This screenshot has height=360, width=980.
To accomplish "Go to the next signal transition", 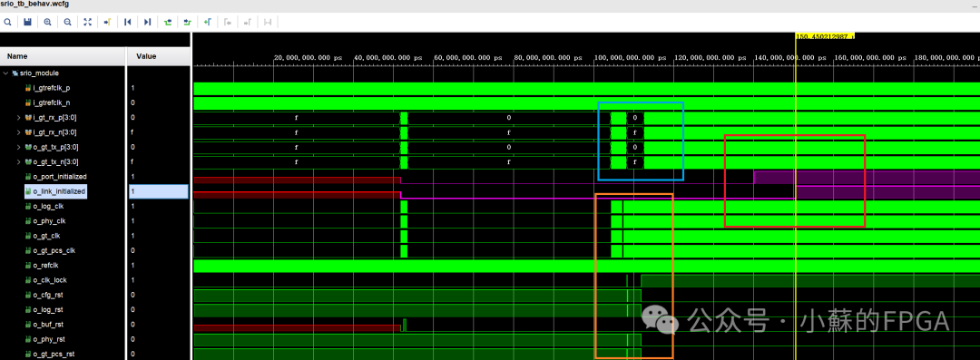I will (x=188, y=22).
